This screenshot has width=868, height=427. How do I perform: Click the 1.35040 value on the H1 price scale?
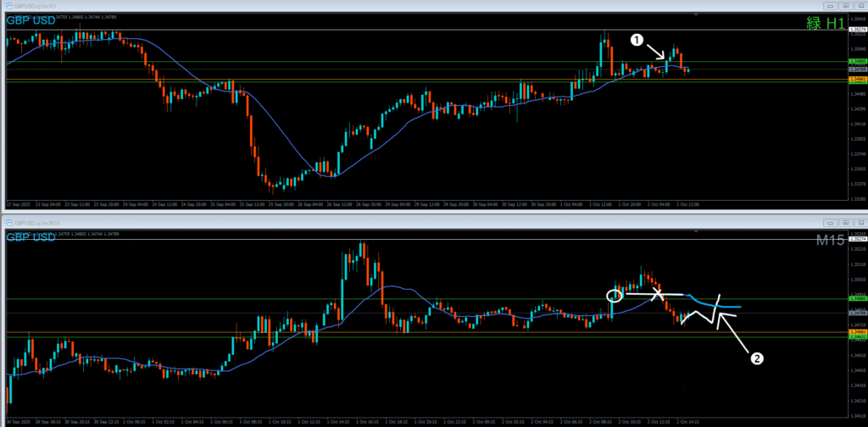(x=857, y=48)
